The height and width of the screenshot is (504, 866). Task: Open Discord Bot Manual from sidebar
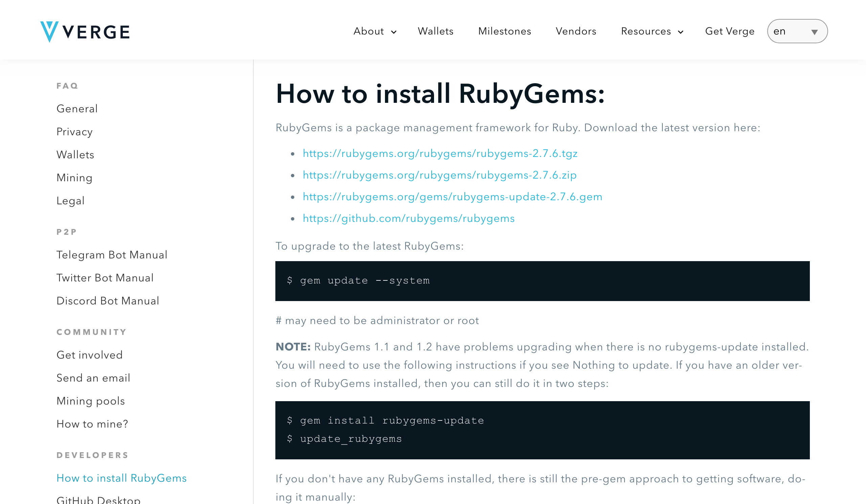click(108, 301)
